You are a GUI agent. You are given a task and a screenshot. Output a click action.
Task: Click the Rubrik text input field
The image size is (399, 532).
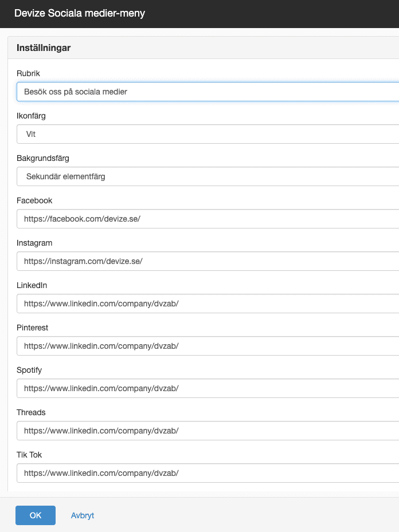[x=208, y=92]
